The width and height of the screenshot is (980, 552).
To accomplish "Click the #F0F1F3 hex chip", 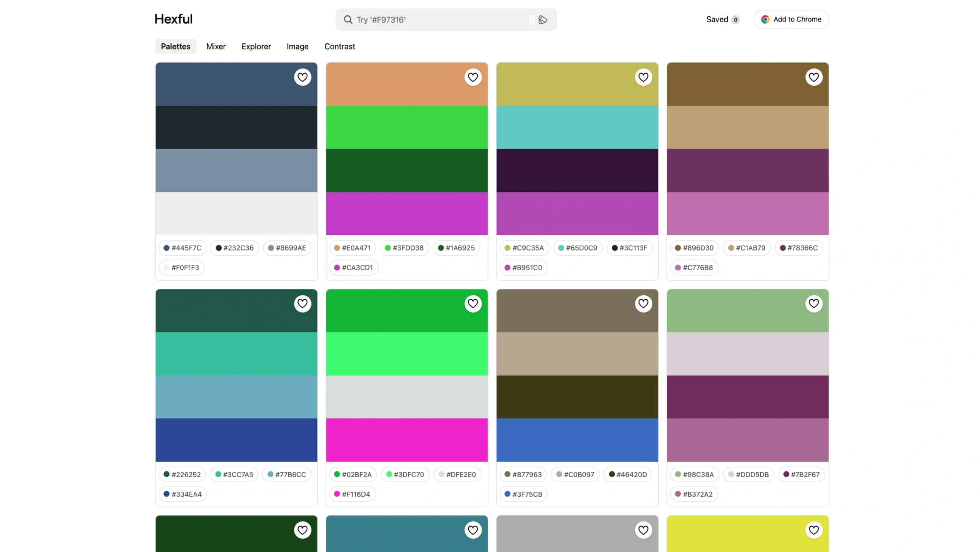I will tap(181, 268).
